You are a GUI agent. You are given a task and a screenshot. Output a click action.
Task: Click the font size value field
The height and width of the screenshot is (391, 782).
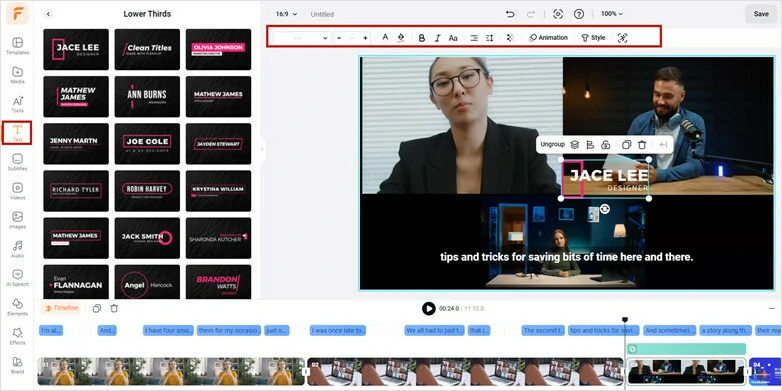click(x=352, y=37)
